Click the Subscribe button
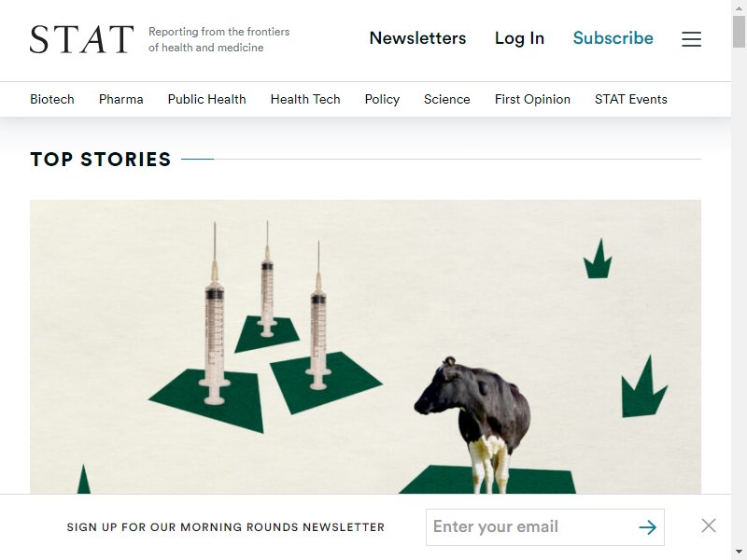Viewport: 747px width, 560px height. [613, 38]
